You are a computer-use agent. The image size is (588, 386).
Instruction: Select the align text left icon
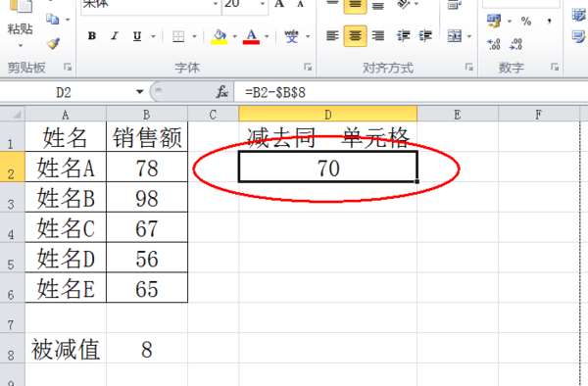point(332,36)
